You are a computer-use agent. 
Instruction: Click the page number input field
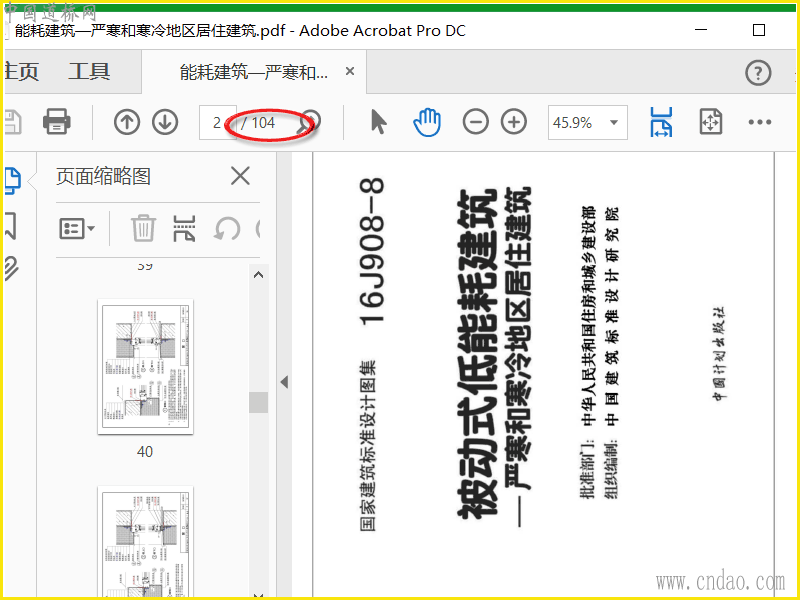pos(217,122)
